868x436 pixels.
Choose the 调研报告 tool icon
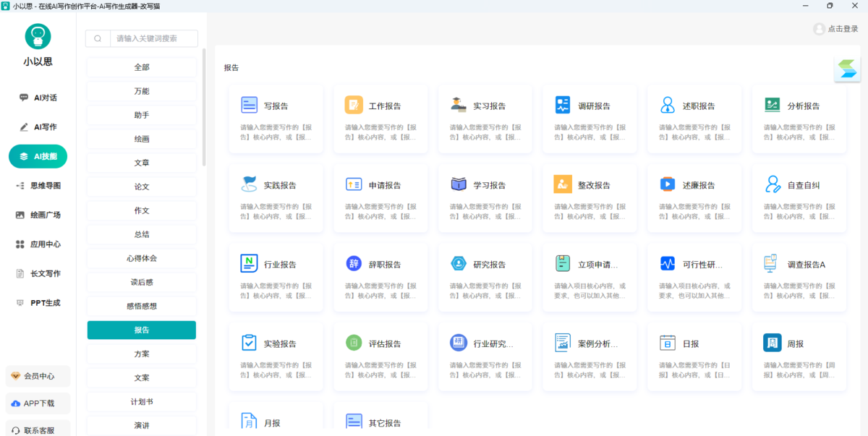tap(563, 106)
